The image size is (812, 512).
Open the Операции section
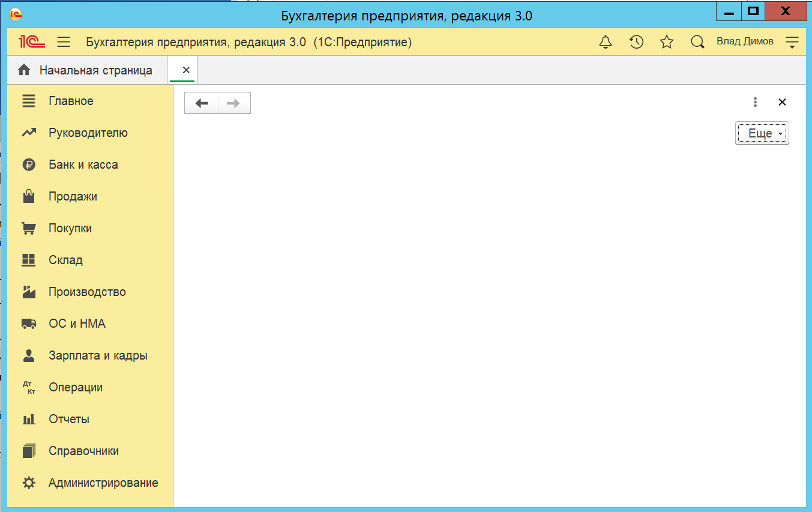[90, 387]
